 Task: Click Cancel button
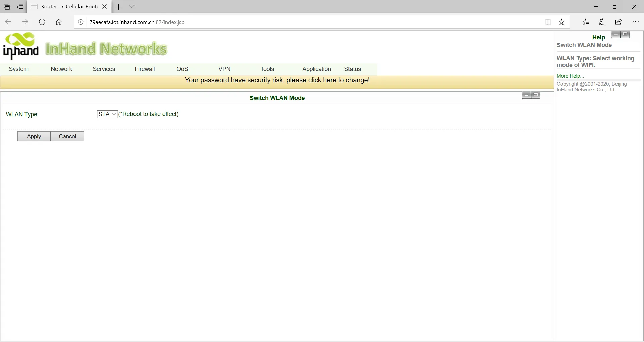pos(67,136)
